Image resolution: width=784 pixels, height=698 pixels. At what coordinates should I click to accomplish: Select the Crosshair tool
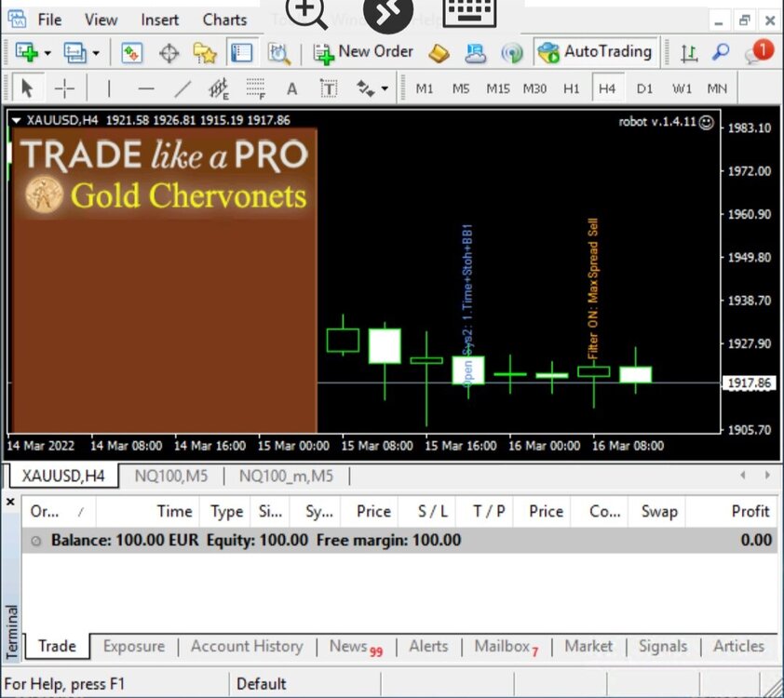coord(64,88)
